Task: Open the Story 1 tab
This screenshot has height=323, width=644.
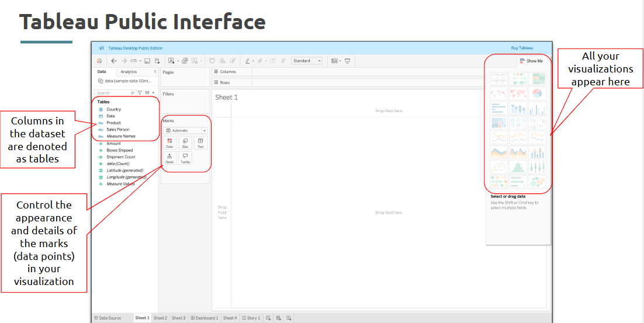Action: coord(251,318)
